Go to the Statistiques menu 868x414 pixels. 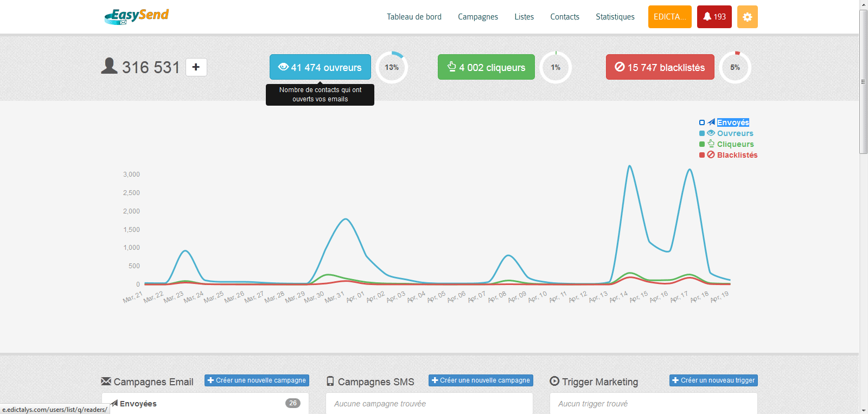click(615, 17)
